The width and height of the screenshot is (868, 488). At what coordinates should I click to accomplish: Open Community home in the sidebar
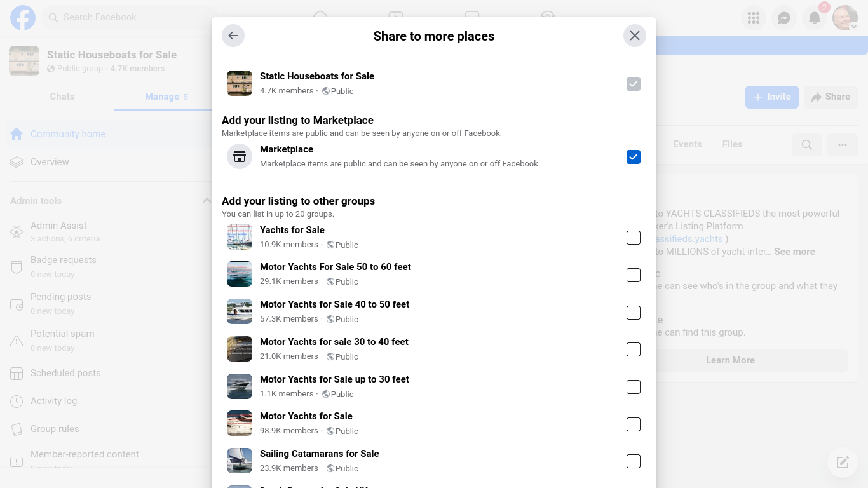pyautogui.click(x=108, y=134)
